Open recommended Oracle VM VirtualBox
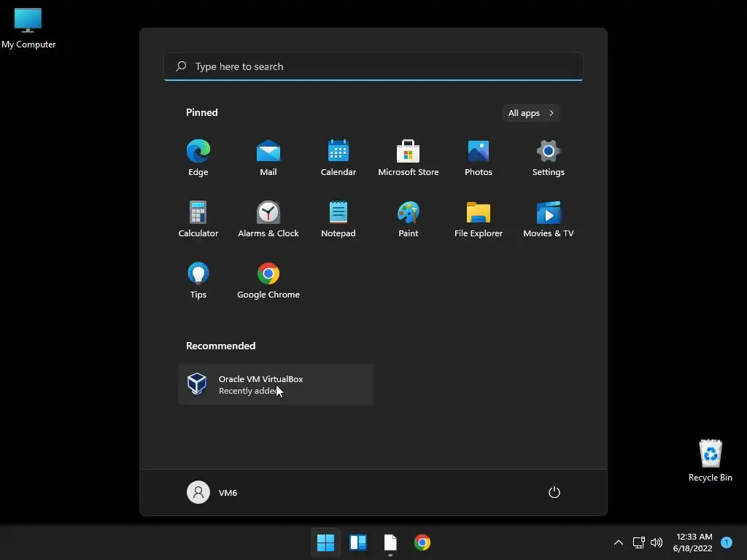 276,385
